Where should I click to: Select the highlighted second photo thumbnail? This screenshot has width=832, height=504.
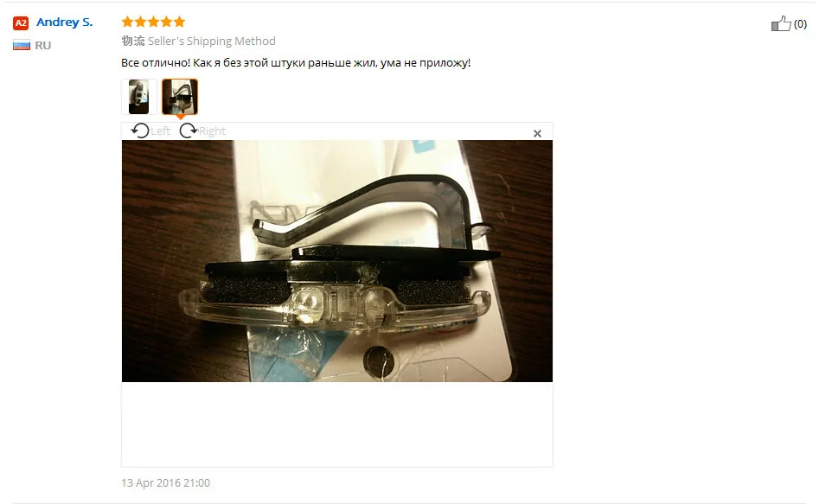(x=180, y=97)
